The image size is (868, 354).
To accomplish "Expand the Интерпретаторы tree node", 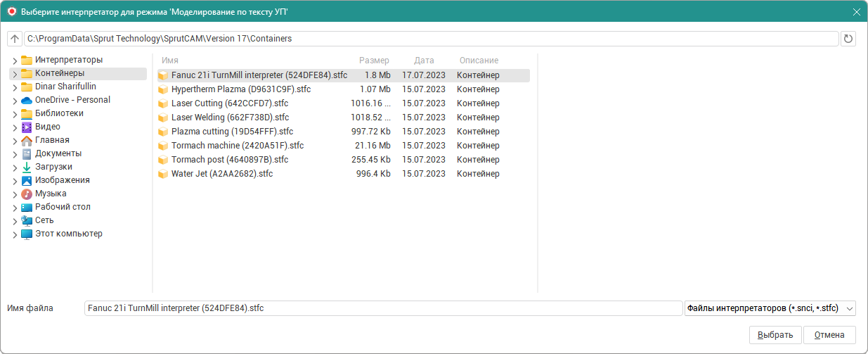I will pos(15,61).
